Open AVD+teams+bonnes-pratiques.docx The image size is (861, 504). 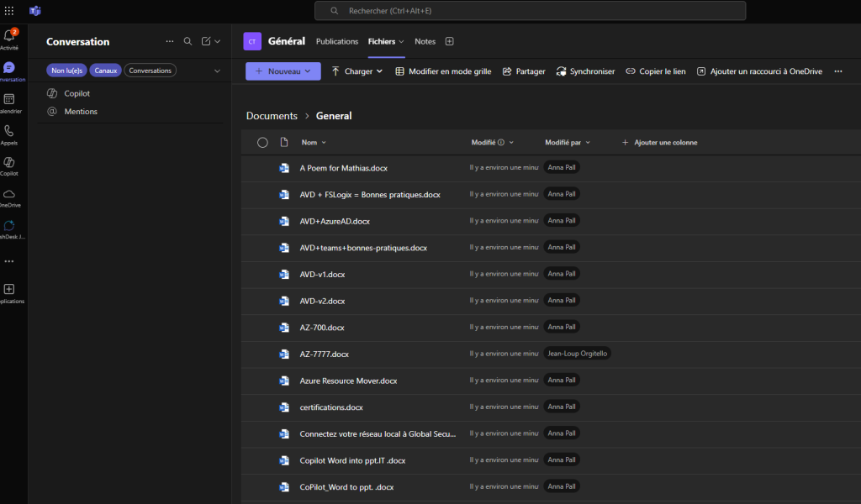[363, 248]
